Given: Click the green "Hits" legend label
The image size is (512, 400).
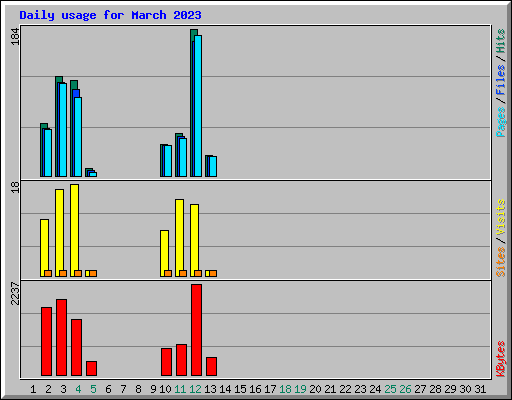Looking at the screenshot, I should tap(501, 41).
